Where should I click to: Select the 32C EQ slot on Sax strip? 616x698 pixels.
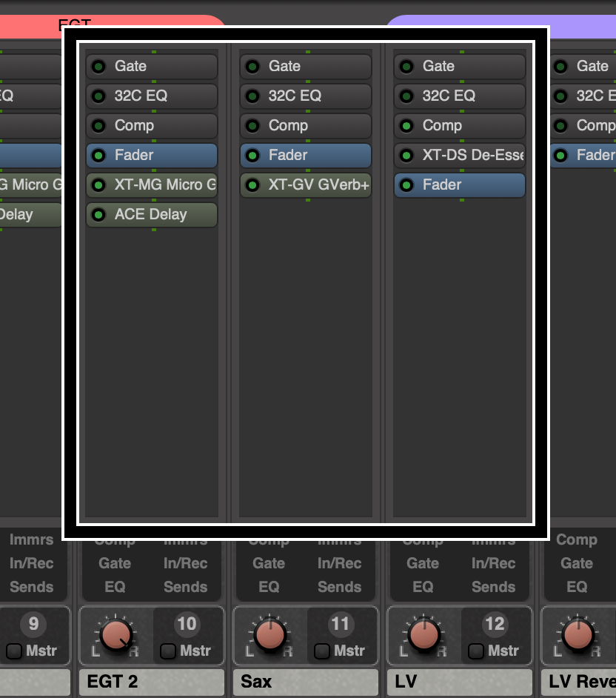306,96
